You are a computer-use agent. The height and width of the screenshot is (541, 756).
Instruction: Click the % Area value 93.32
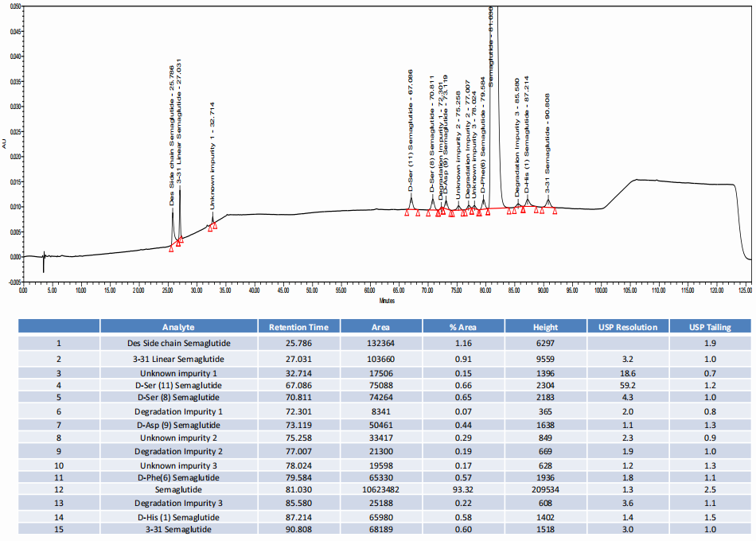point(462,490)
